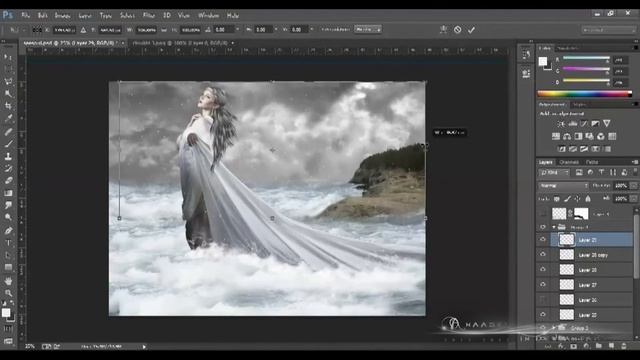
Task: Switch to the Paths tab
Action: (592, 162)
